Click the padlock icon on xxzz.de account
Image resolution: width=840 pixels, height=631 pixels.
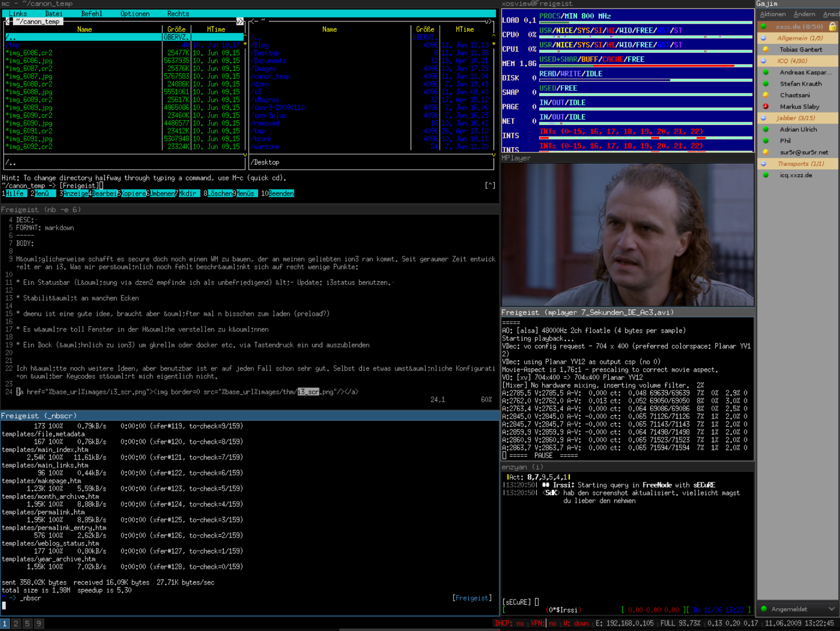[832, 26]
